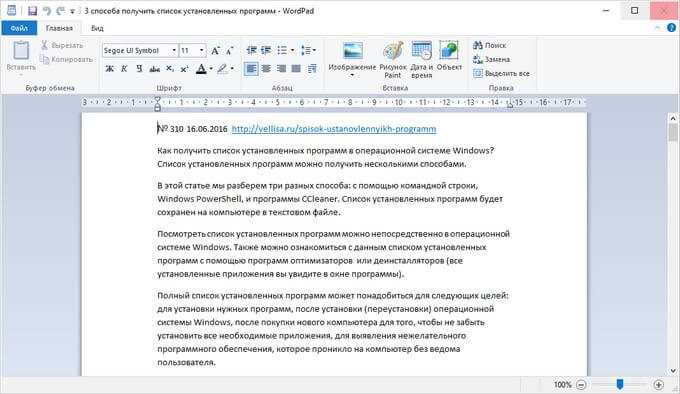Image resolution: width=680 pixels, height=394 pixels.
Task: Open the vellisa.ru hyperlink in document
Action: coord(334,129)
